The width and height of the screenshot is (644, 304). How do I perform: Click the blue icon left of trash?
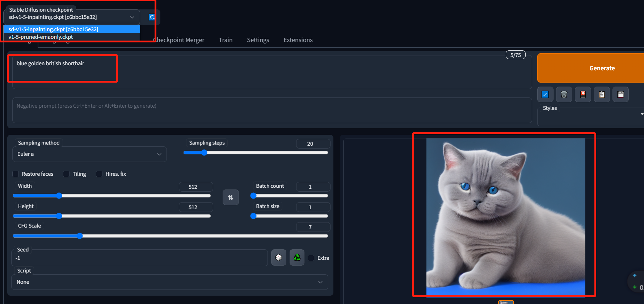(545, 95)
